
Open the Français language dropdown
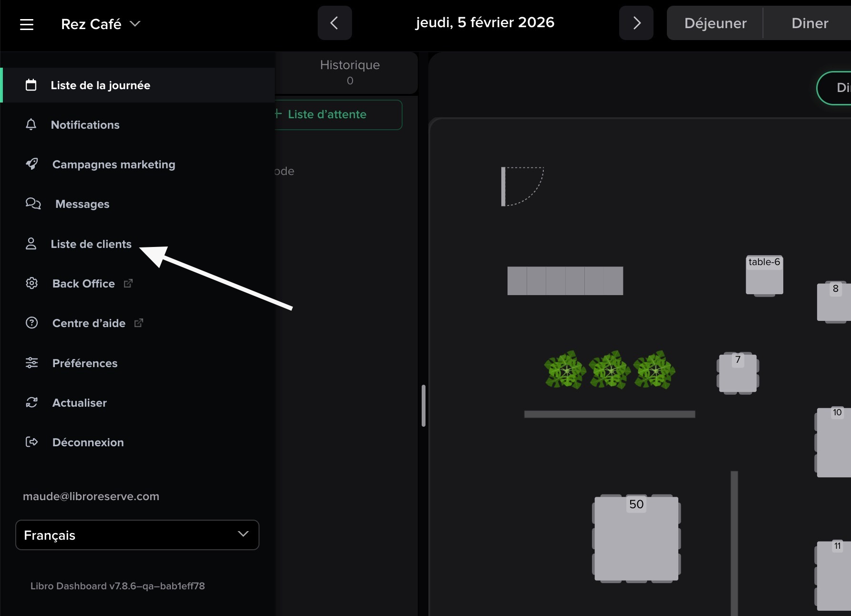click(x=137, y=535)
